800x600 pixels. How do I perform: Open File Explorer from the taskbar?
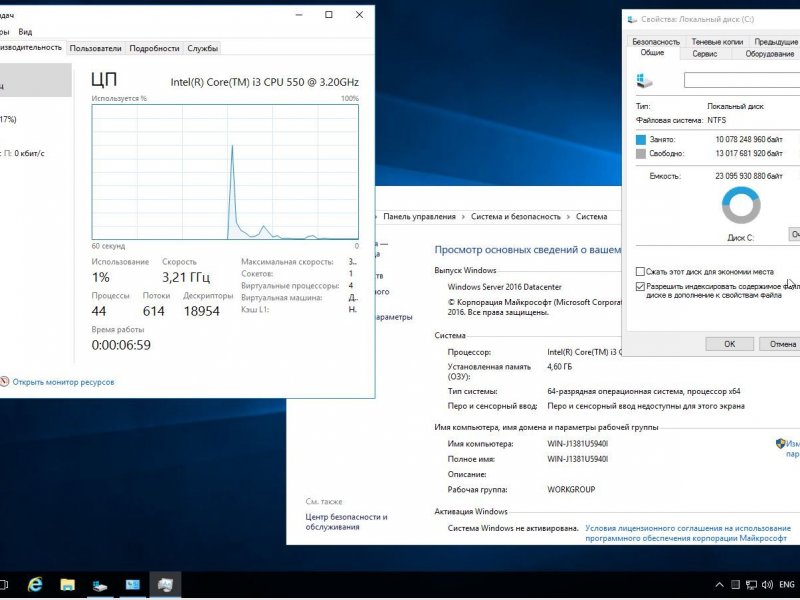click(67, 584)
